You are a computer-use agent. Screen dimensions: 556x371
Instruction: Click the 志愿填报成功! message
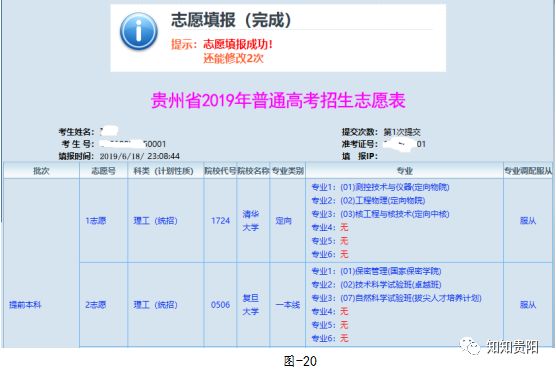[x=238, y=44]
